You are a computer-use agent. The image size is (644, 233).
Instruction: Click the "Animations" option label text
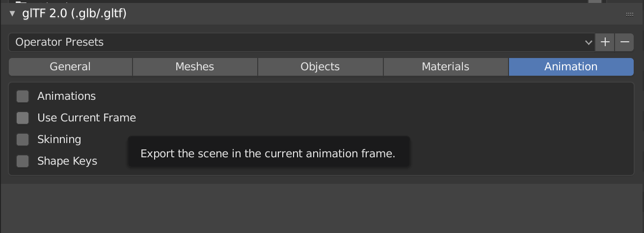66,96
